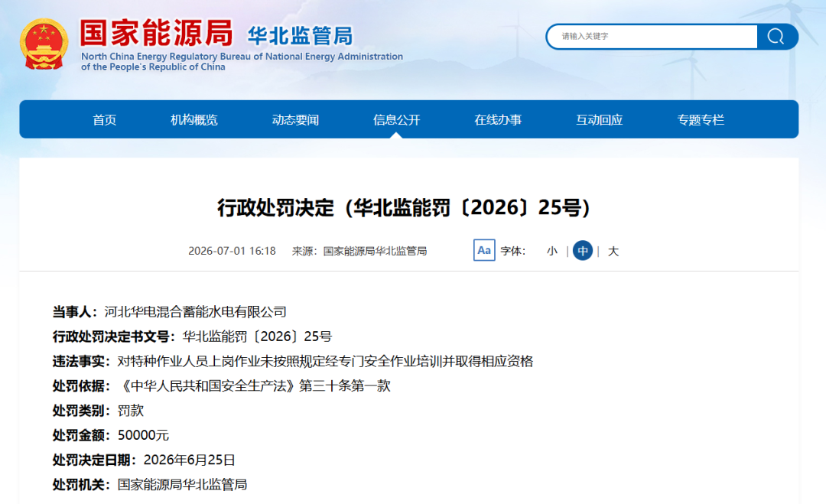
Task: Set font size to 中
Action: (583, 251)
